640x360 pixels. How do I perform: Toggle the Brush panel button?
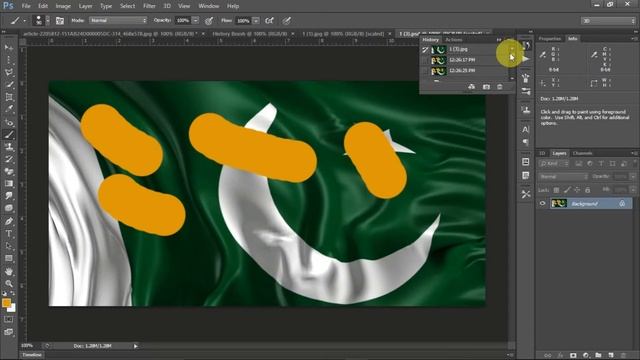[60, 20]
